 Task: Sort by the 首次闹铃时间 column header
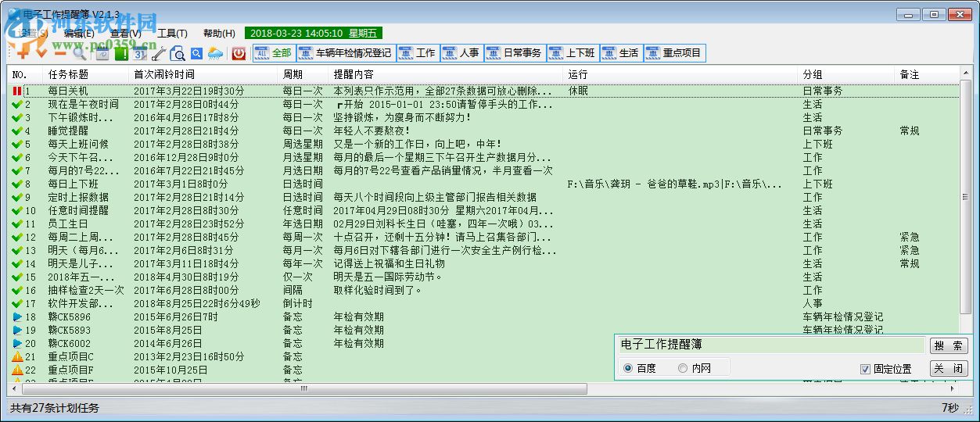(x=204, y=74)
